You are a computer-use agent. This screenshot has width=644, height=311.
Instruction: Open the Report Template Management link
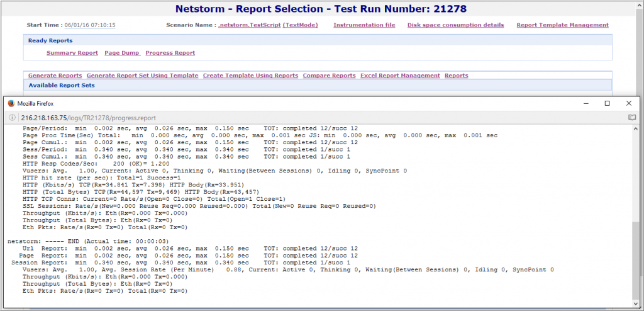click(563, 25)
